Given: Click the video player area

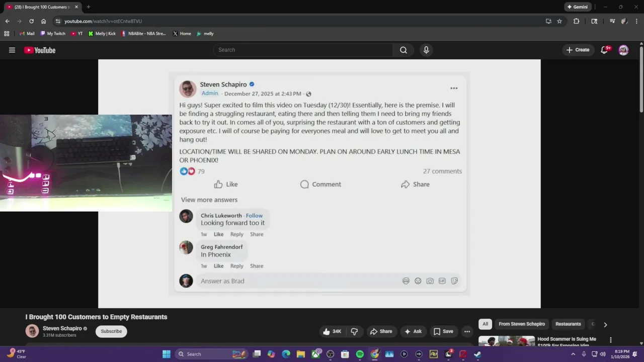Looking at the screenshot, I should coord(319,184).
